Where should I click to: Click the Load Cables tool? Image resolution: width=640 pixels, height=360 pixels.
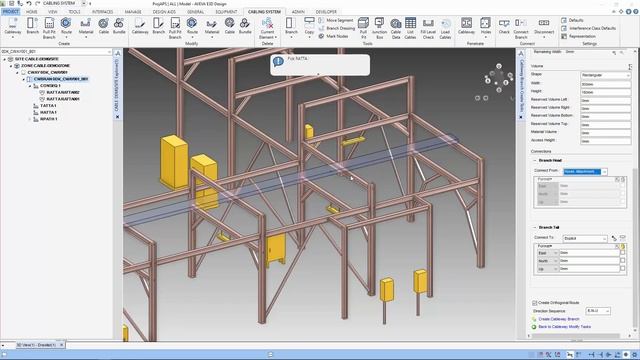445,28
